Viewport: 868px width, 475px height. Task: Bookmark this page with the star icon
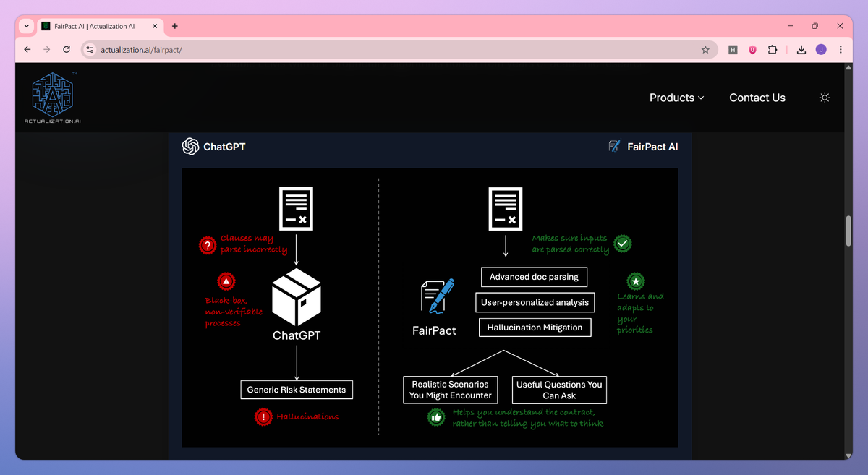705,50
